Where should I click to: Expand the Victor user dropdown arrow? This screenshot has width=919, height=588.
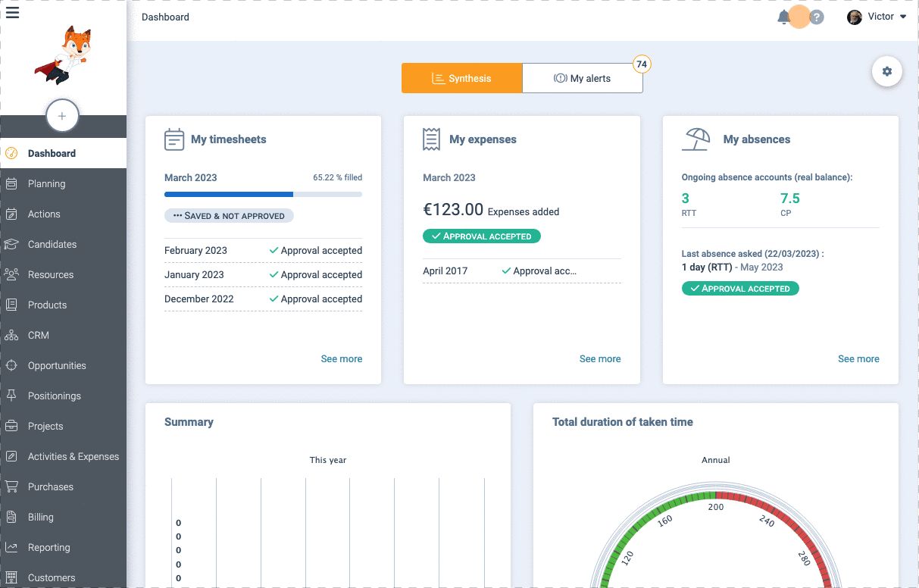pos(903,17)
